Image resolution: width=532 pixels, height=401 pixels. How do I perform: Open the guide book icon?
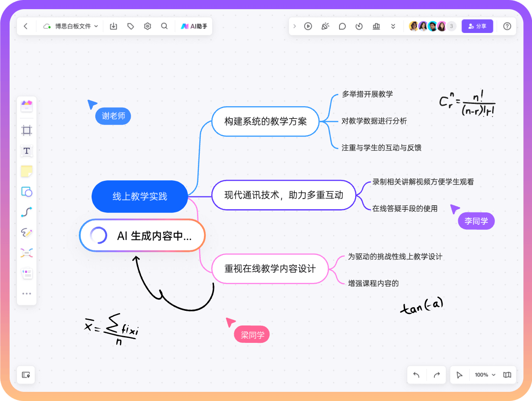(x=507, y=374)
